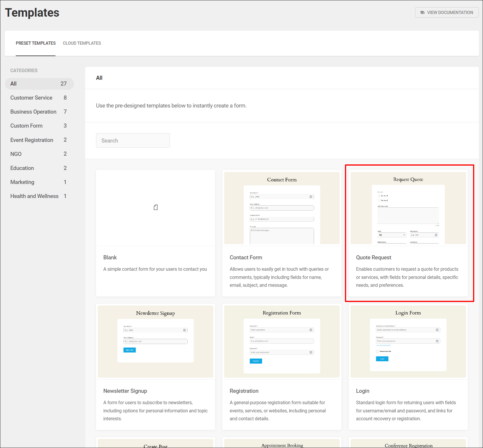Select the Preset Templates tab

[36, 43]
